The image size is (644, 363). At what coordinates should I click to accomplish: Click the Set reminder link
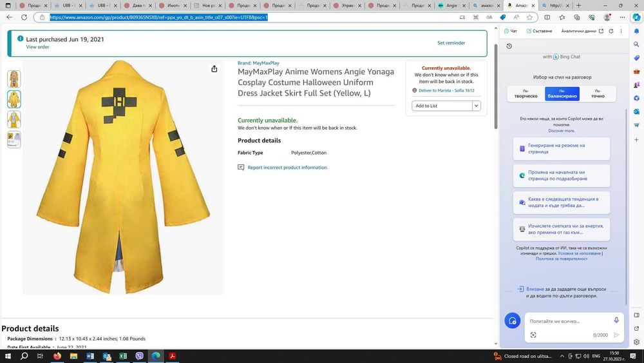pos(451,43)
